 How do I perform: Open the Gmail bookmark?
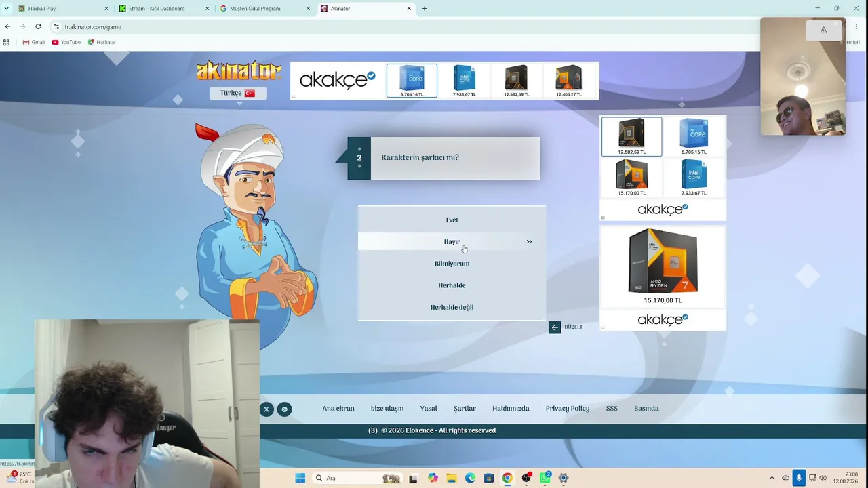click(x=33, y=42)
